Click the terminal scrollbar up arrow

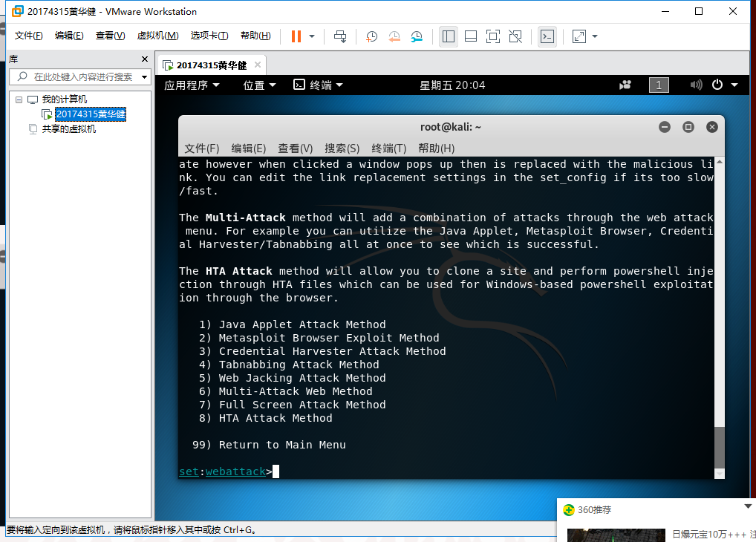720,162
